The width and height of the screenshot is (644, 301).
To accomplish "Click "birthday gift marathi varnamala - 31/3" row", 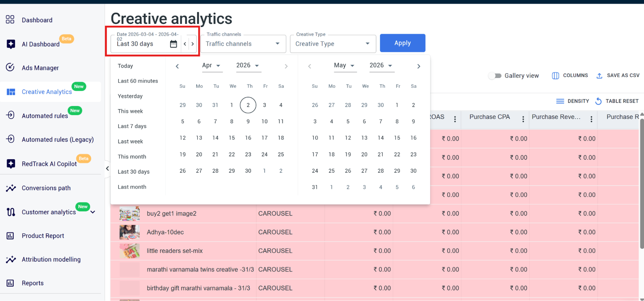I will (374, 288).
